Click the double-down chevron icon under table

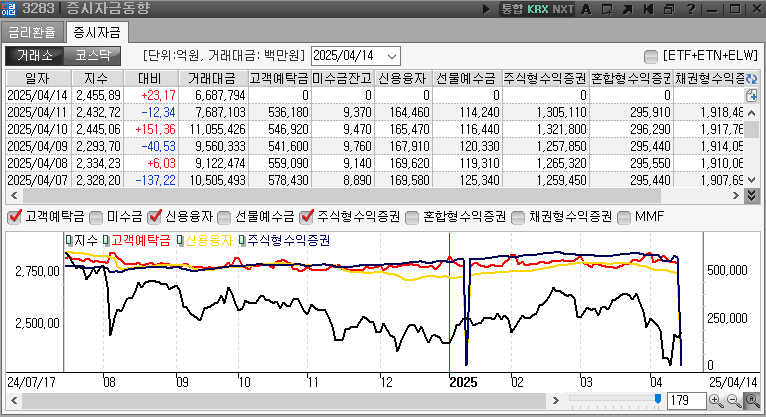click(x=751, y=196)
